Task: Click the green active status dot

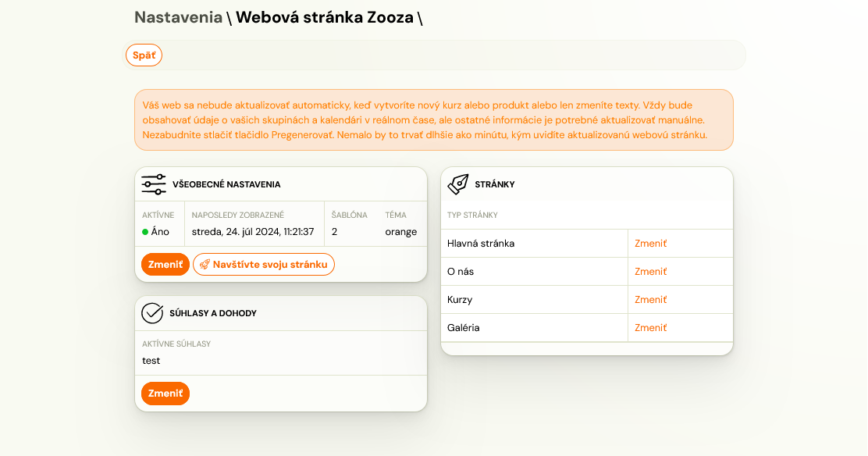Action: 145,232
